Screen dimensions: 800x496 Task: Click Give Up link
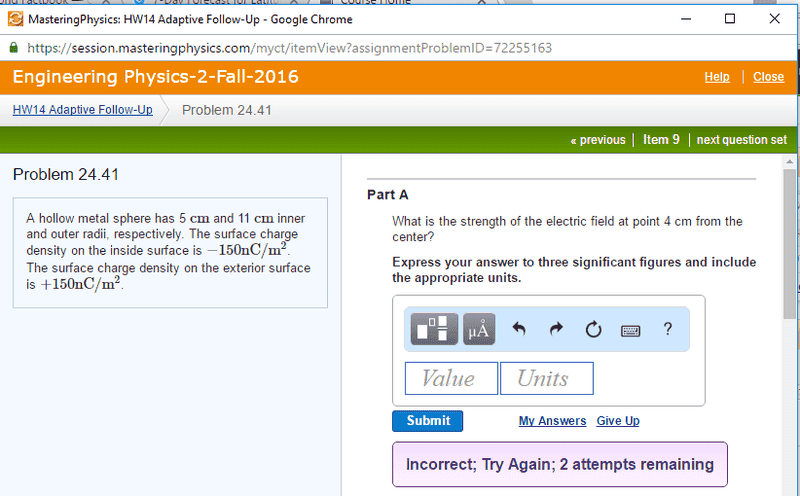click(x=617, y=421)
